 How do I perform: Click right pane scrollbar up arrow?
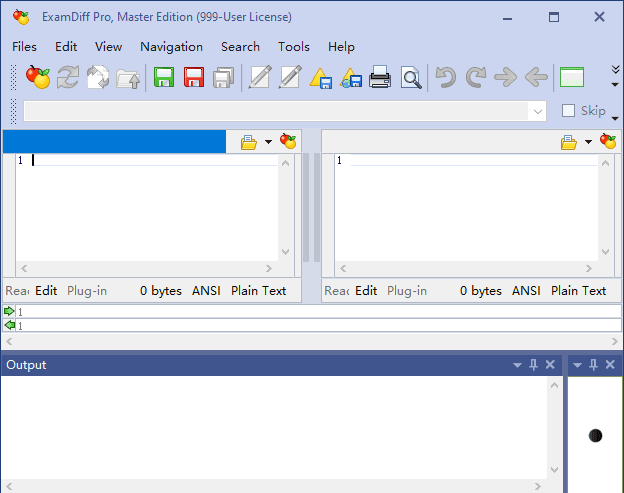coord(605,163)
